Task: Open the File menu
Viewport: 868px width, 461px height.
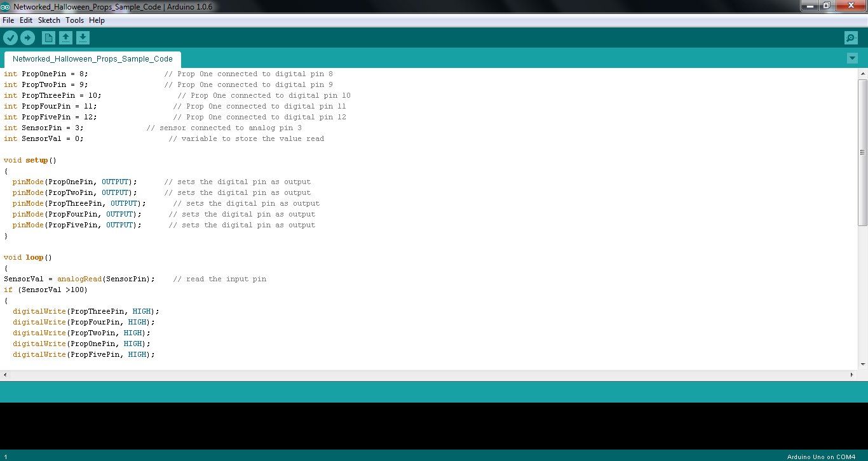Action: click(8, 20)
